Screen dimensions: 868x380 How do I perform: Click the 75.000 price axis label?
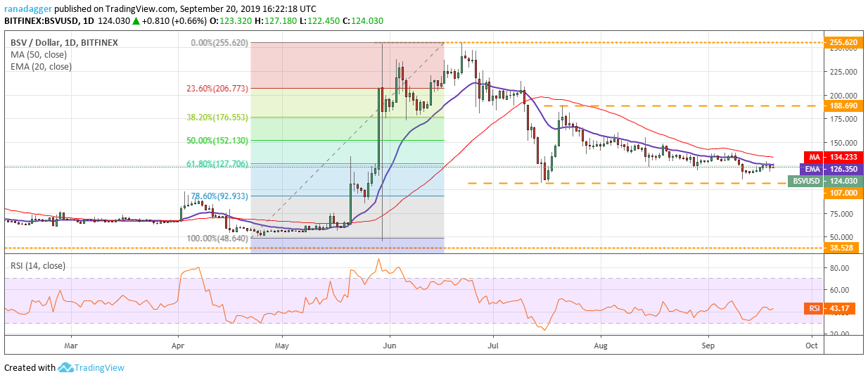(842, 213)
